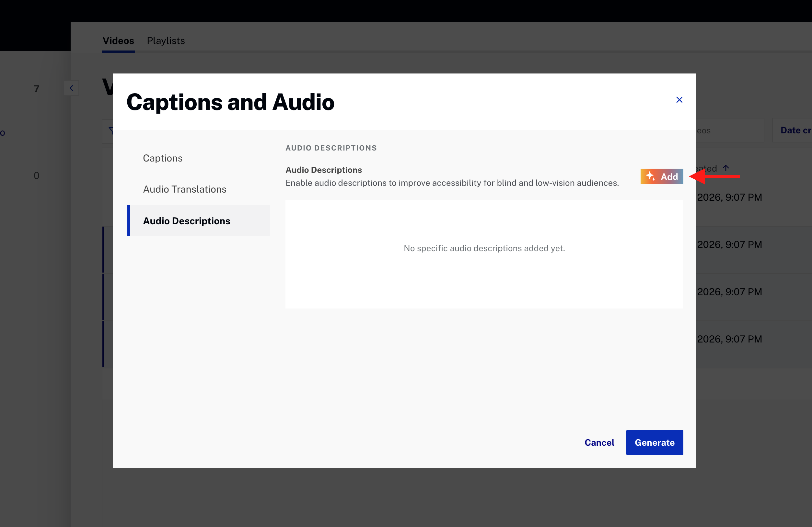Select Audio Descriptions in the sidebar
Viewport: 812px width, 527px height.
pos(186,220)
